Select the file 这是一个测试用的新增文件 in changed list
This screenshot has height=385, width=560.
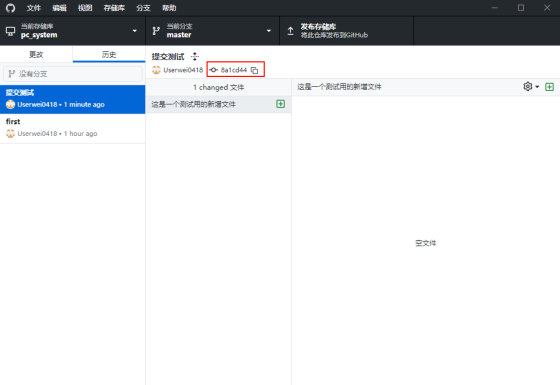tap(218, 104)
